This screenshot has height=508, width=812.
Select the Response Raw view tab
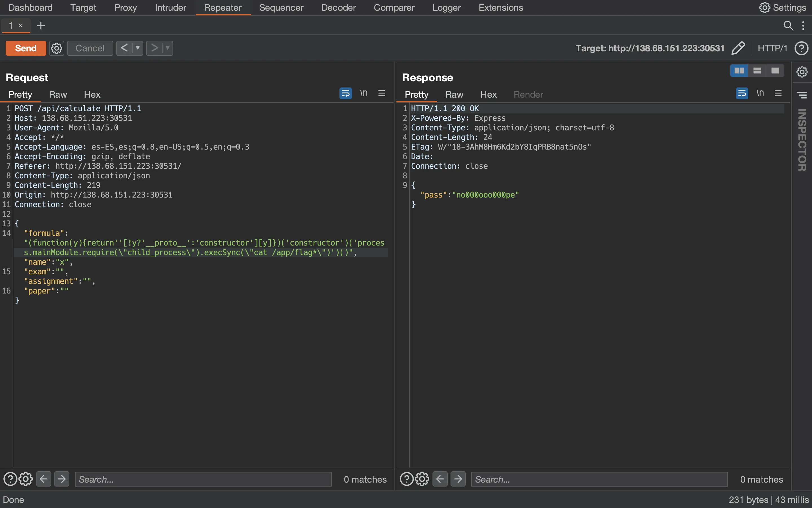[x=454, y=95]
